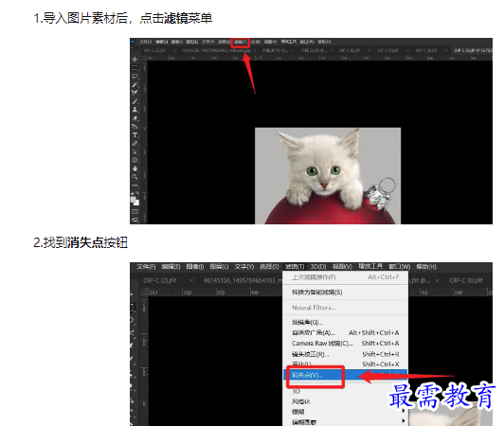Open 增效工具 menu in second screenshot

[x=370, y=267]
